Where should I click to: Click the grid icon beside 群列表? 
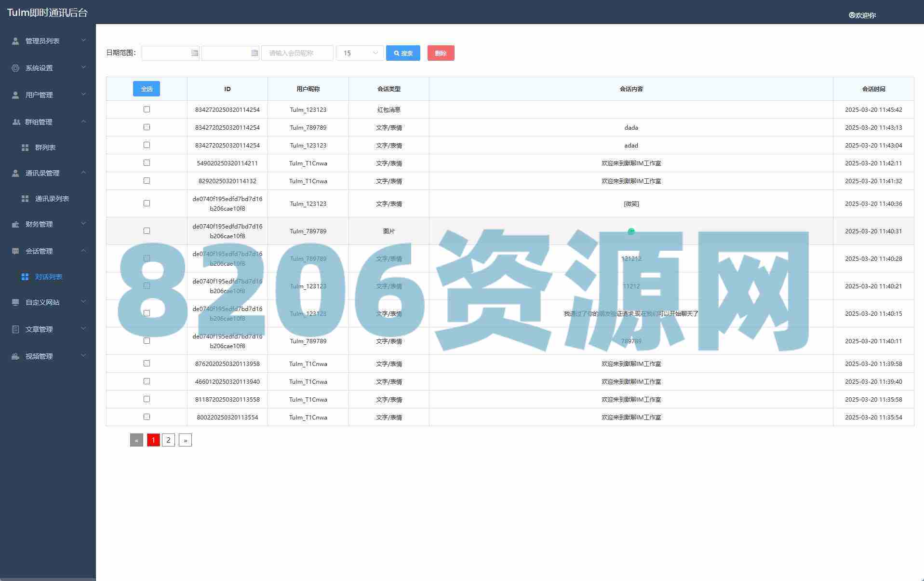click(x=25, y=148)
